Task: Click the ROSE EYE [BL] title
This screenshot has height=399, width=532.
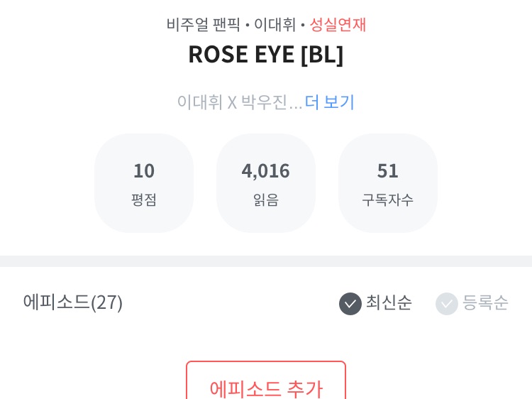Action: click(x=265, y=55)
